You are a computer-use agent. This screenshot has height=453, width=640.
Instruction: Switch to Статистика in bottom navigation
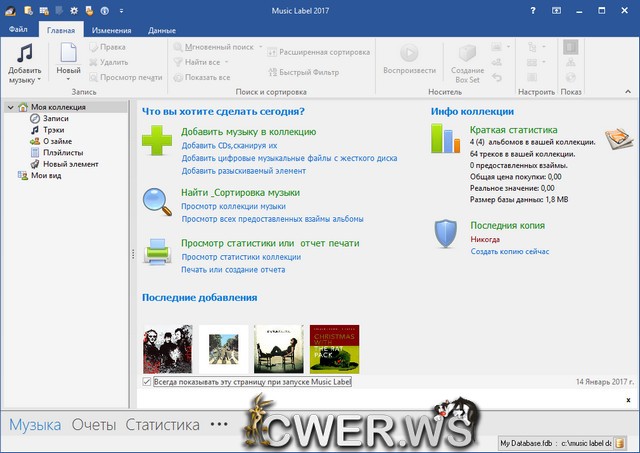(x=162, y=425)
